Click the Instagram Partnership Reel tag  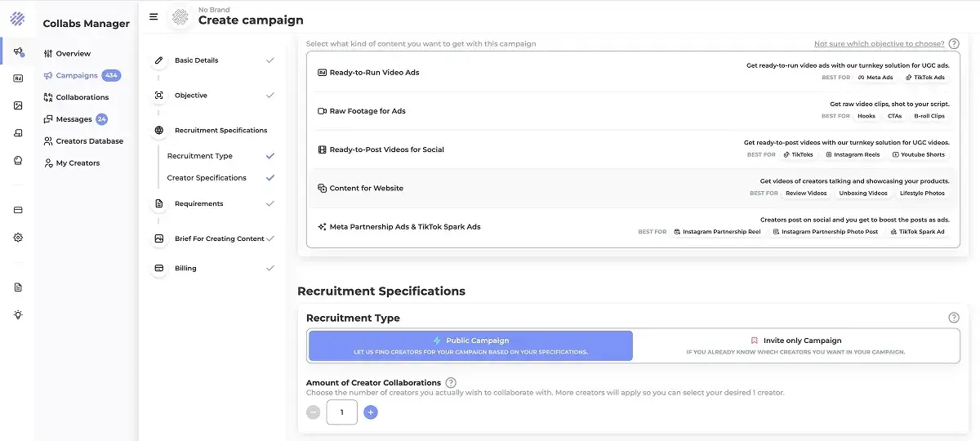[717, 232]
